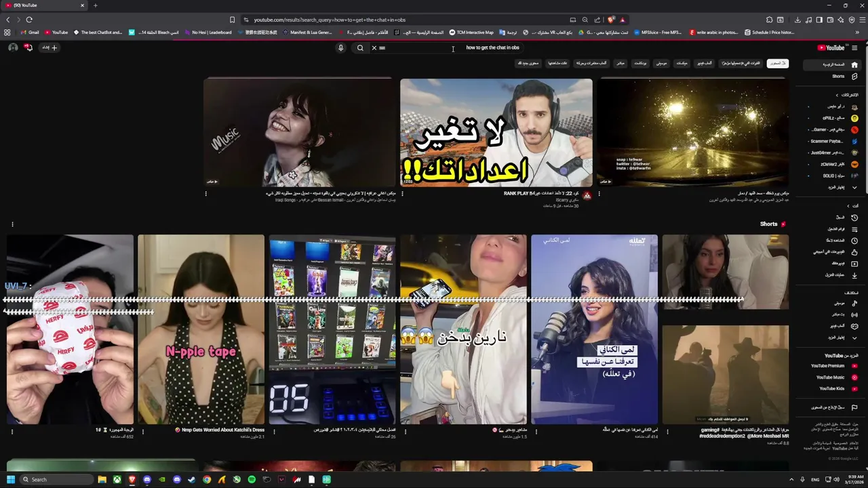The height and width of the screenshot is (488, 868).
Task: Open the لمى الكناني podcast short
Action: [x=594, y=329]
